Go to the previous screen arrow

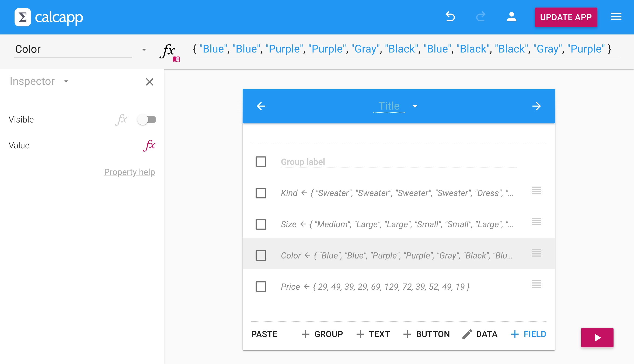pos(261,106)
